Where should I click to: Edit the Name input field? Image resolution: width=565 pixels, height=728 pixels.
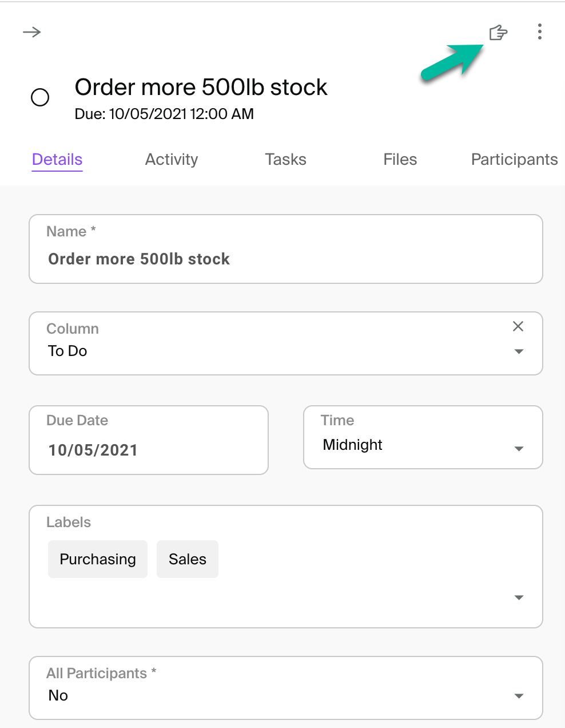coord(285,259)
